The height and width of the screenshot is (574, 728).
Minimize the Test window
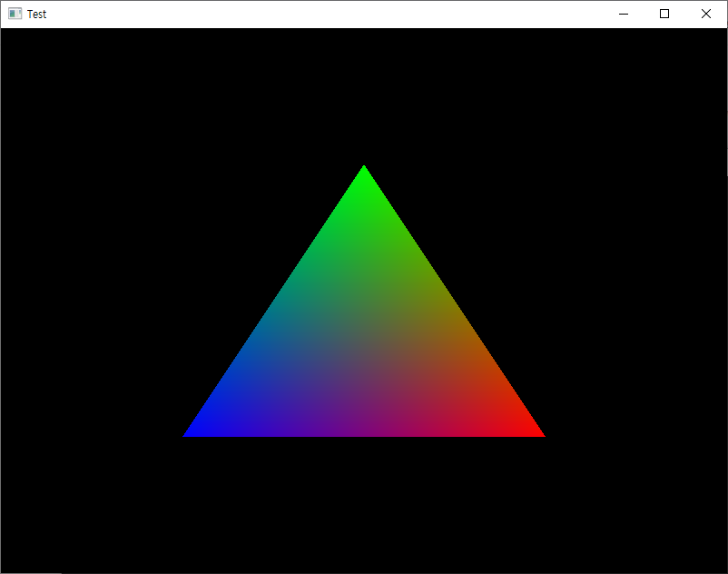coord(624,14)
